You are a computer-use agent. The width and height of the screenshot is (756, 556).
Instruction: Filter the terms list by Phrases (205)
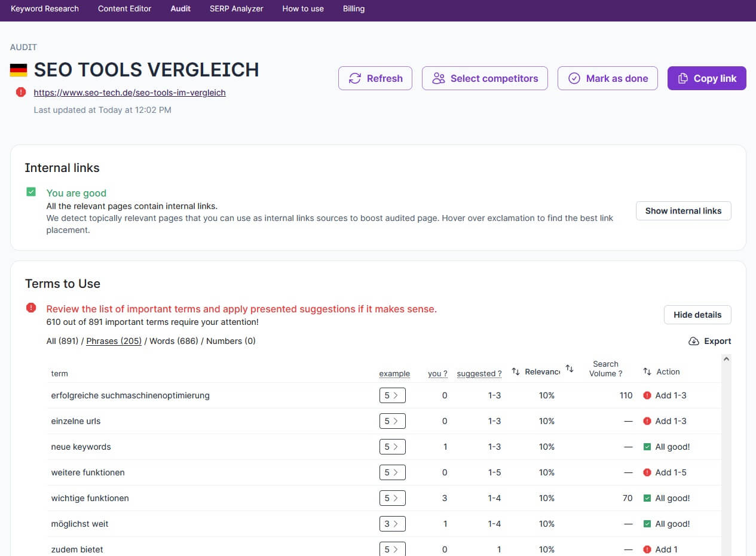114,341
